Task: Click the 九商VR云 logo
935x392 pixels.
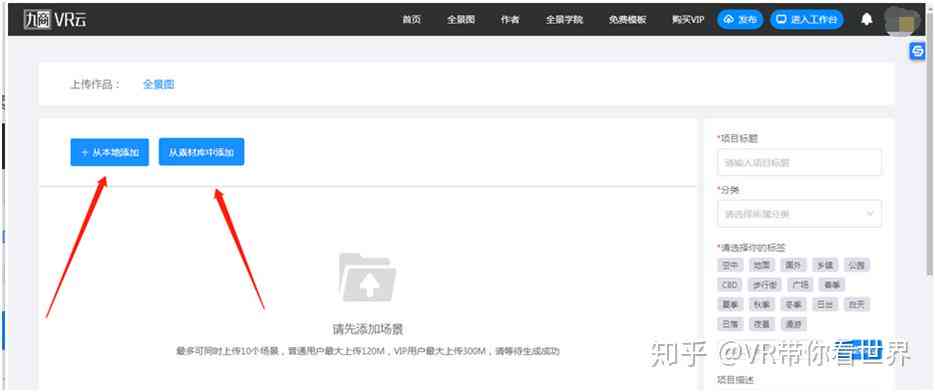Action: point(55,20)
